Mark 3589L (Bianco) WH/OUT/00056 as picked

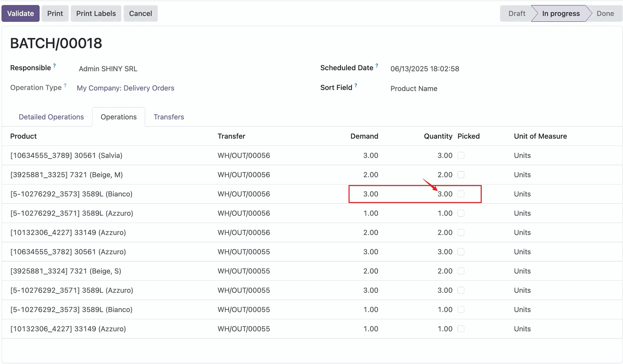point(461,194)
